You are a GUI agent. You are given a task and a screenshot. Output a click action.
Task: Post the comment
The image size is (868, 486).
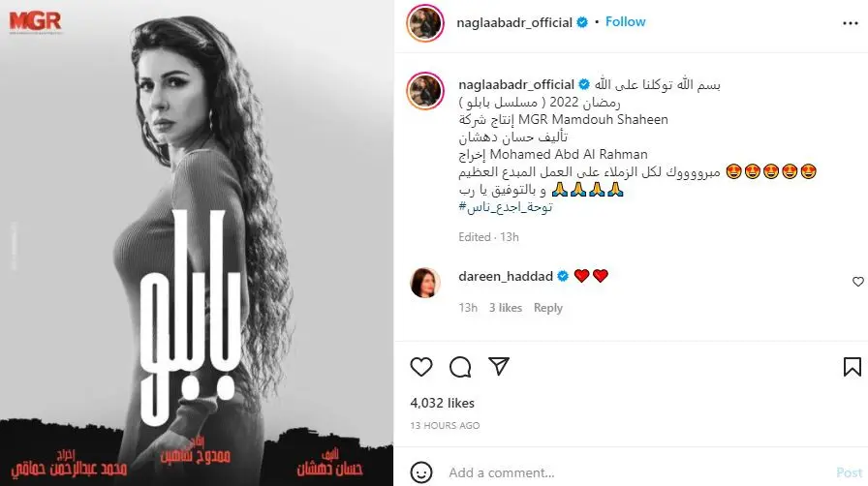point(849,472)
